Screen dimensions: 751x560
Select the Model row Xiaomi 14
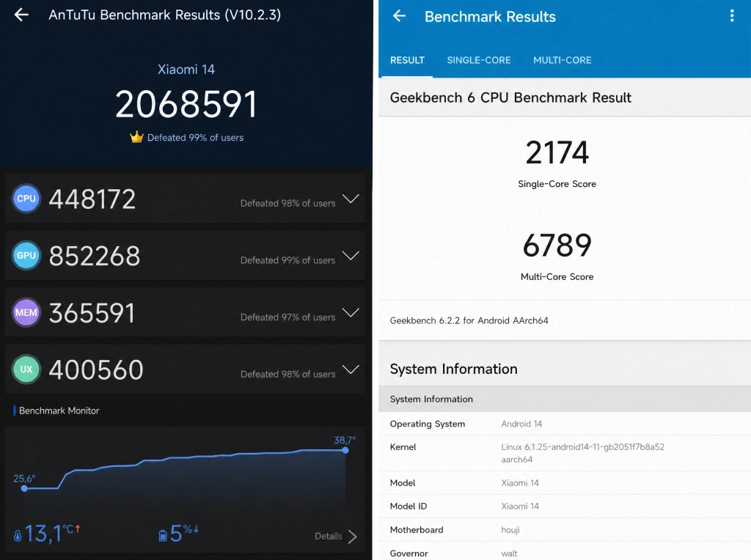click(x=565, y=482)
